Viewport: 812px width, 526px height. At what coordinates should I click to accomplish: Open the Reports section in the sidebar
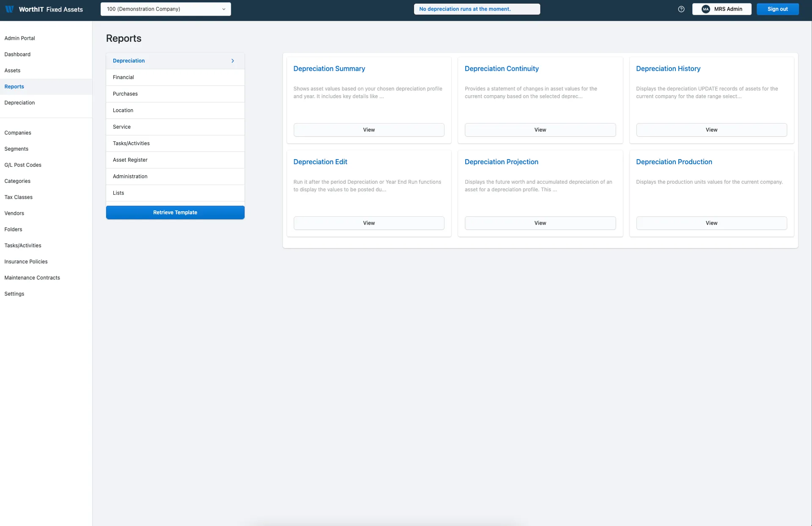pyautogui.click(x=14, y=86)
